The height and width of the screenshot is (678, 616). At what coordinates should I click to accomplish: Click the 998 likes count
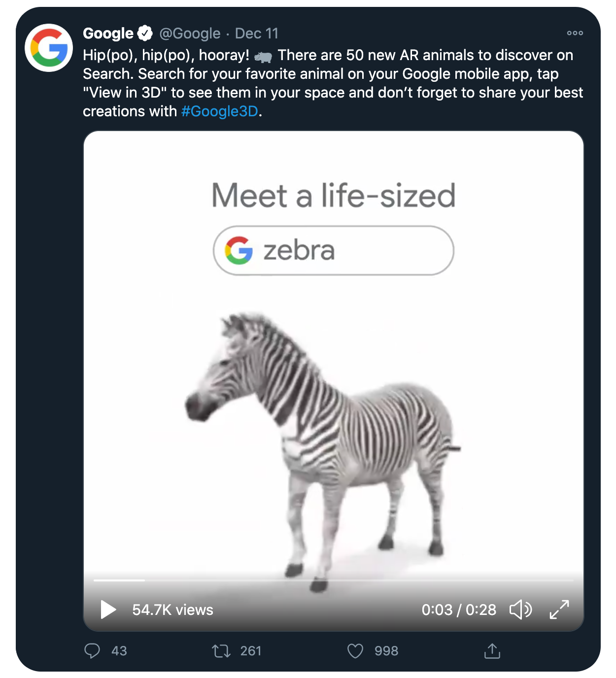(x=386, y=651)
